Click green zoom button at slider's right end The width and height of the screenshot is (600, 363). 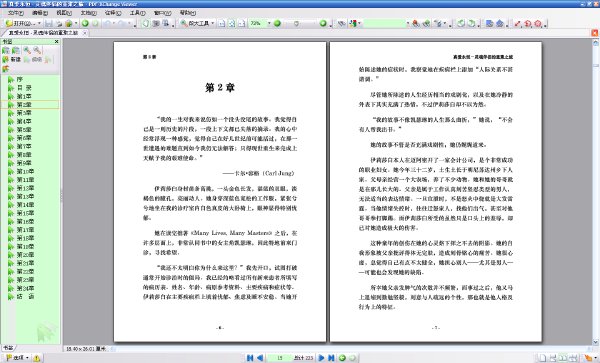point(323,23)
